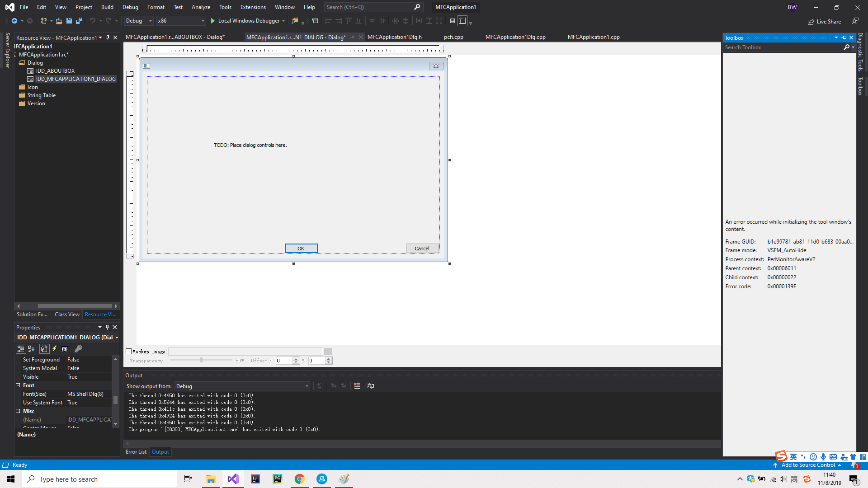Open the Properties object selector dropdown

coord(117,338)
